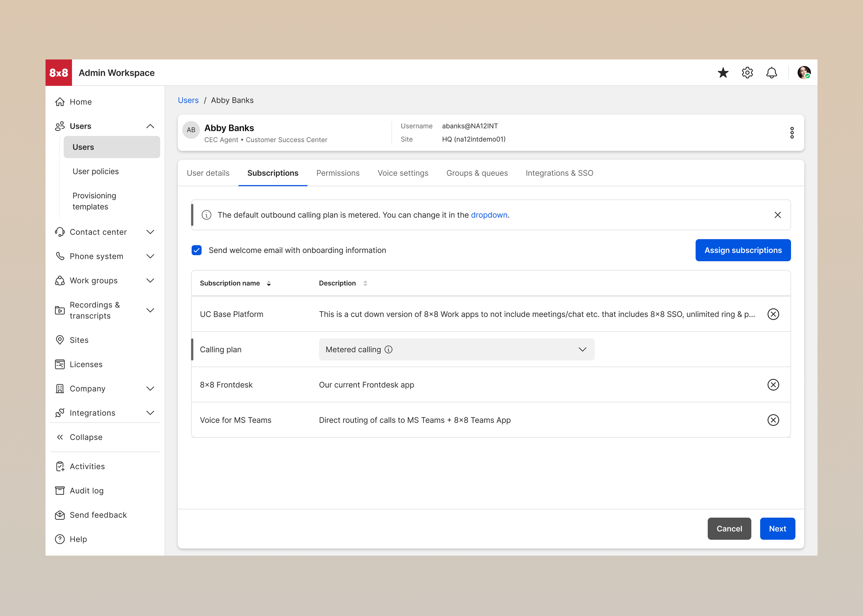Expand the Phone system section
The height and width of the screenshot is (616, 863).
click(150, 256)
